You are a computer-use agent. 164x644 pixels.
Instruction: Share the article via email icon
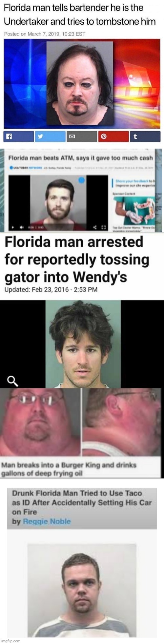[82, 136]
